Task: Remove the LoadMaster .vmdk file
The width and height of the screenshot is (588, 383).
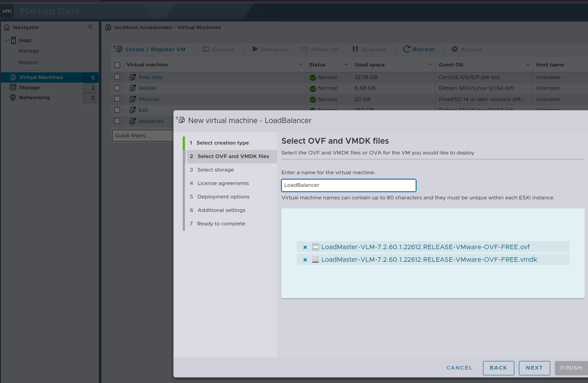Action: pos(305,260)
